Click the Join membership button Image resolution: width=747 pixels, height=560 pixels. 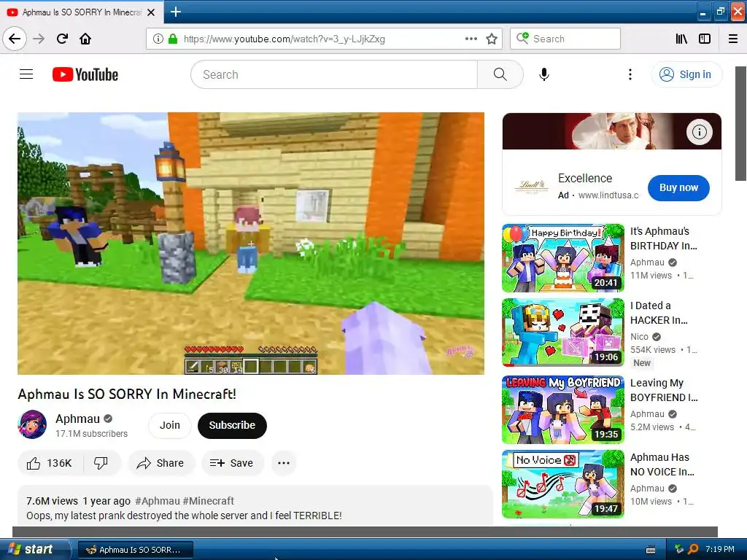point(169,425)
